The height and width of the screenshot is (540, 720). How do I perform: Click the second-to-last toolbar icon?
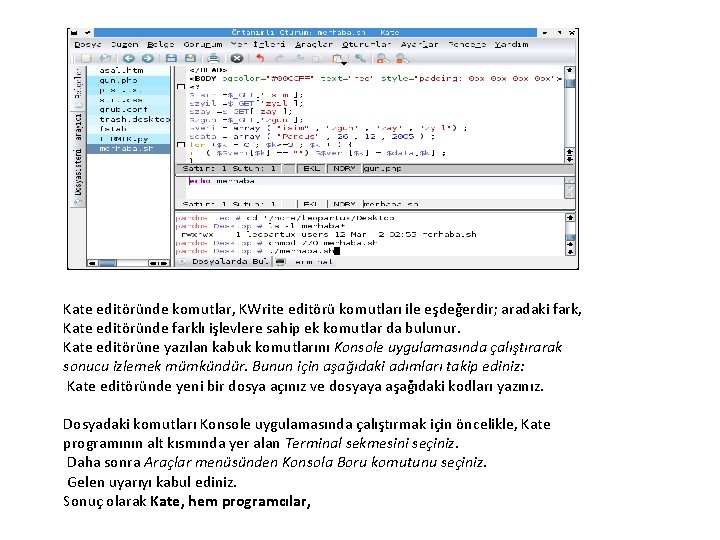381,58
